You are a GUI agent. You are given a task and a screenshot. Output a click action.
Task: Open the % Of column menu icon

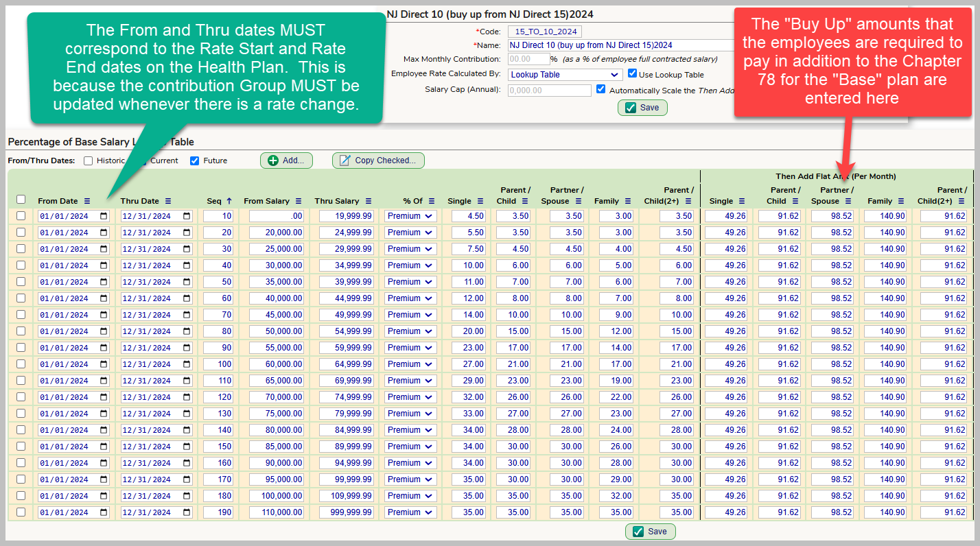tap(432, 201)
